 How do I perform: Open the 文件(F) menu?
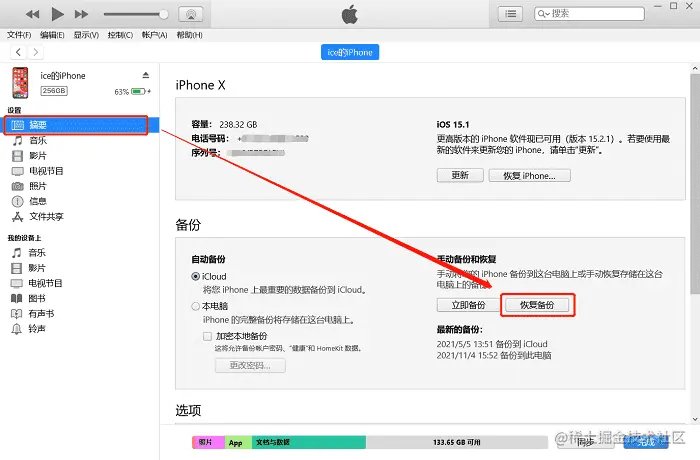tap(19, 35)
